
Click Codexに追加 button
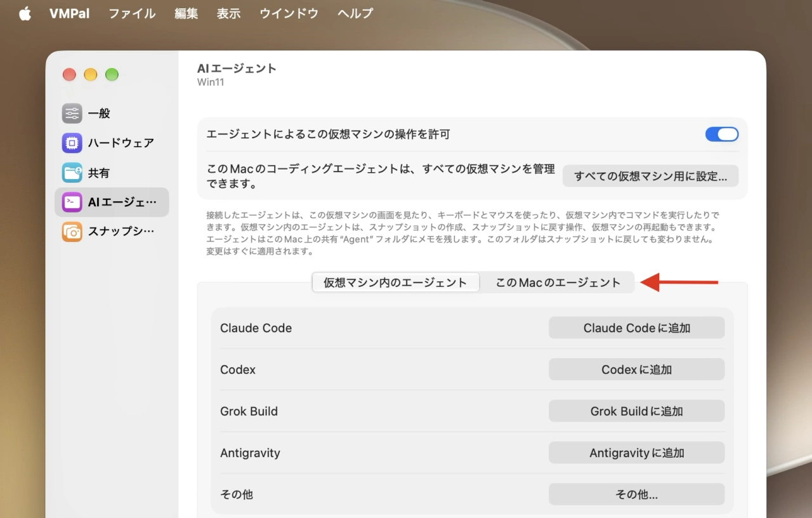pyautogui.click(x=636, y=369)
